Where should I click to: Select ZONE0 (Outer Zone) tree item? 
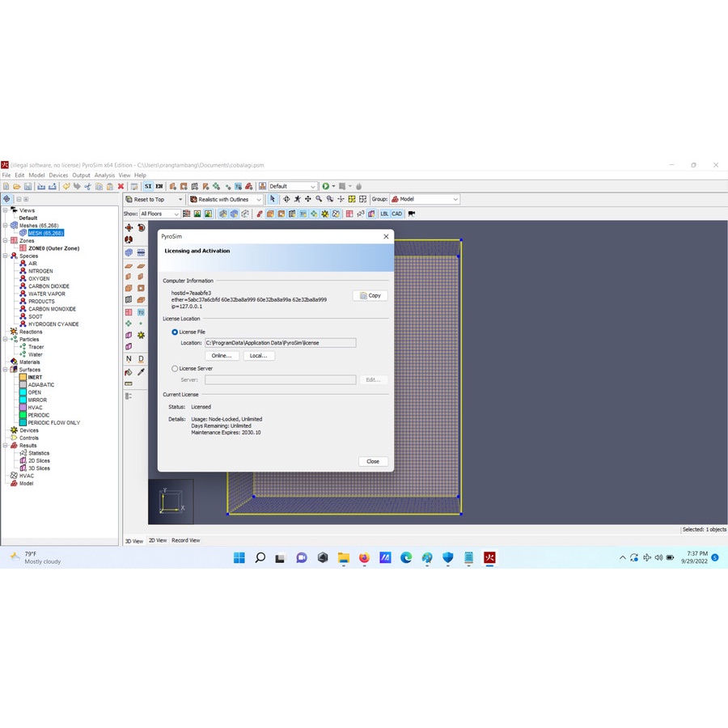tap(54, 248)
